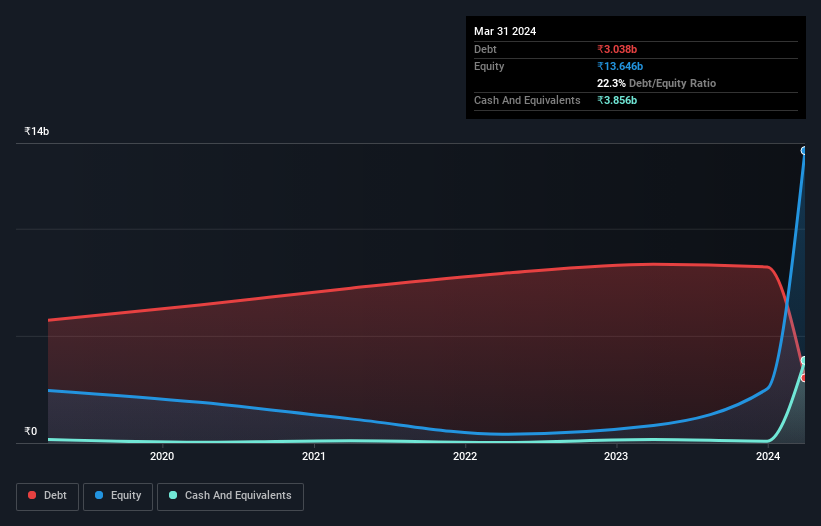Click the ₹3.856b cash value
821x526 pixels.
617,100
